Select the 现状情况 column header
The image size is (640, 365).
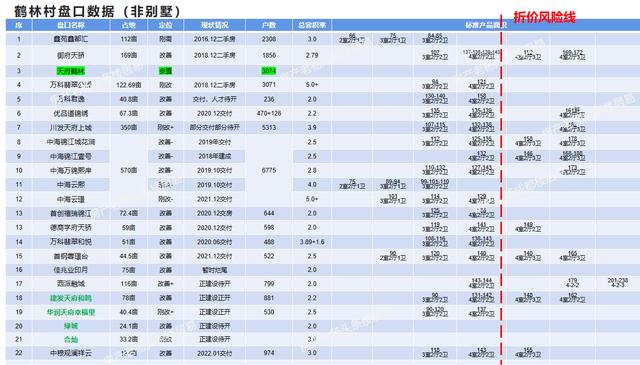(x=214, y=25)
